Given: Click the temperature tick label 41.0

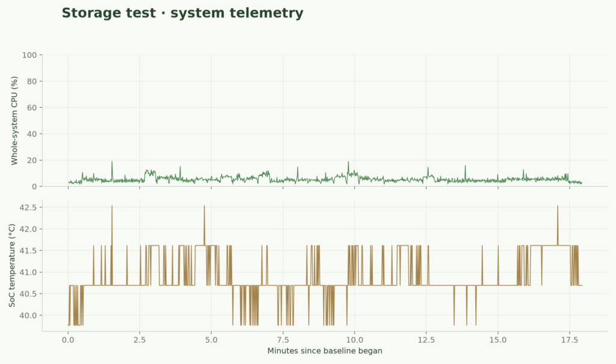Looking at the screenshot, I should coord(28,272).
